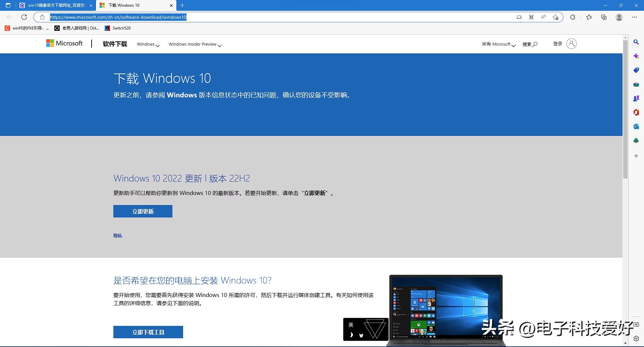Open sidebar settings gear

click(x=636, y=339)
